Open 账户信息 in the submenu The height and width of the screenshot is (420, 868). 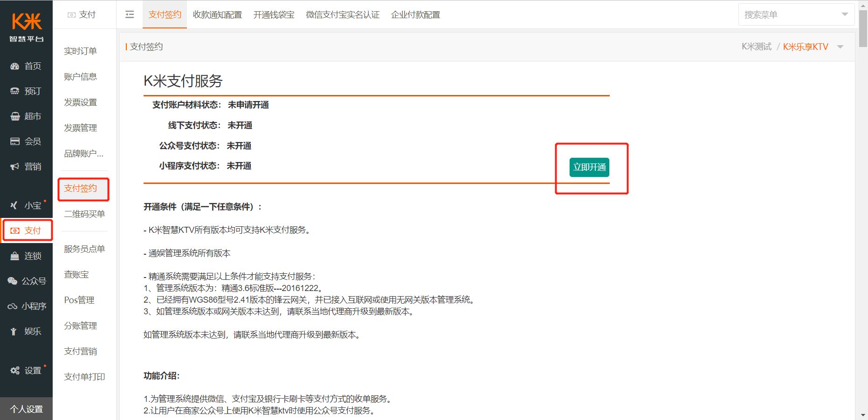tap(80, 76)
